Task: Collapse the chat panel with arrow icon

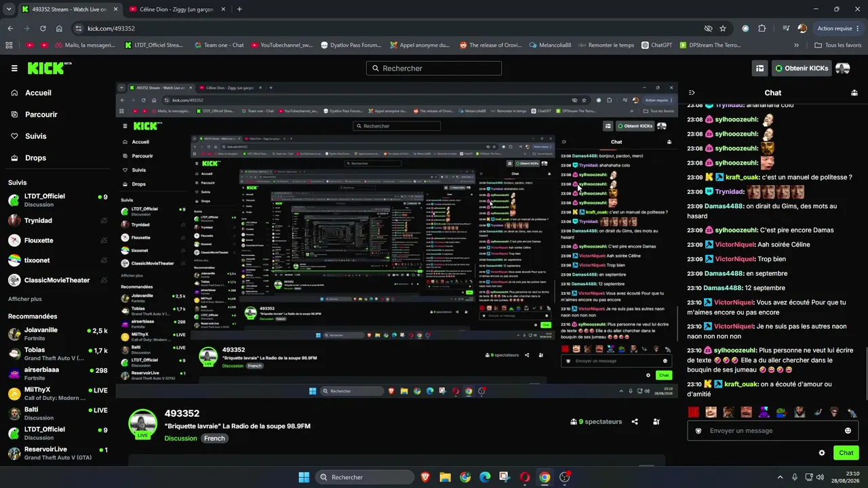Action: (x=692, y=93)
